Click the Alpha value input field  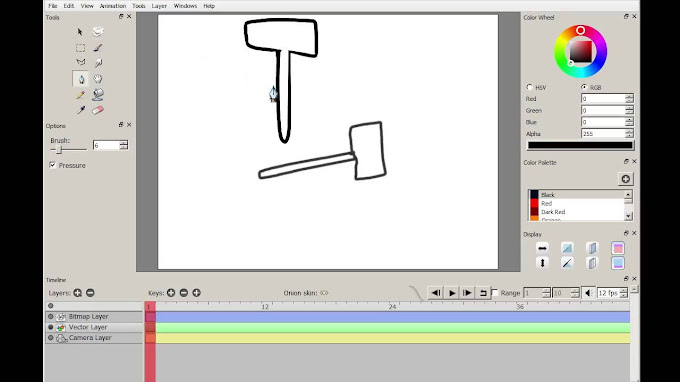pyautogui.click(x=603, y=134)
